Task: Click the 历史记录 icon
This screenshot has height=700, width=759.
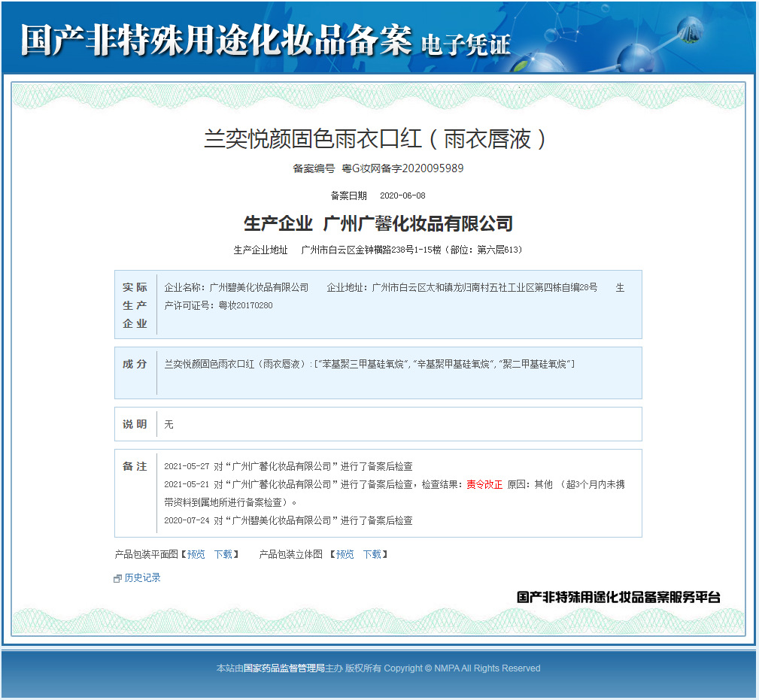Action: pos(117,578)
